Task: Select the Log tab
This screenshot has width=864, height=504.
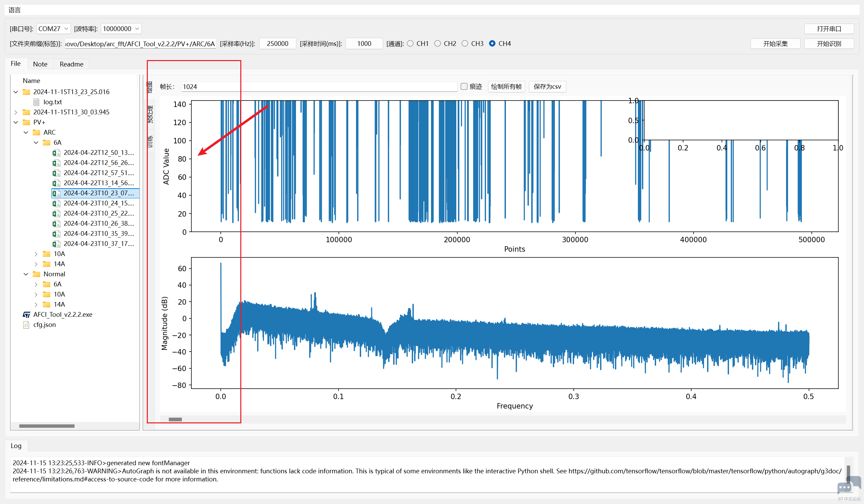Action: click(16, 446)
